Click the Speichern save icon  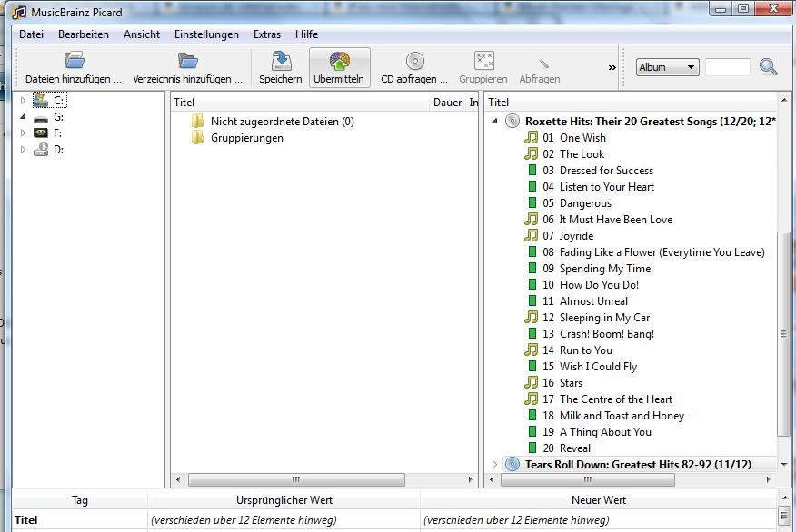pos(281,60)
